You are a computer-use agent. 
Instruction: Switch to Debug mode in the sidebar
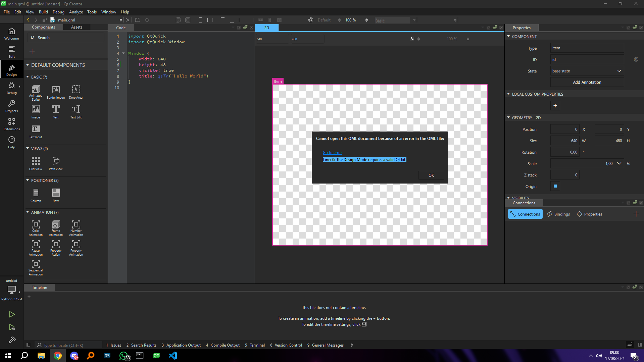click(11, 88)
